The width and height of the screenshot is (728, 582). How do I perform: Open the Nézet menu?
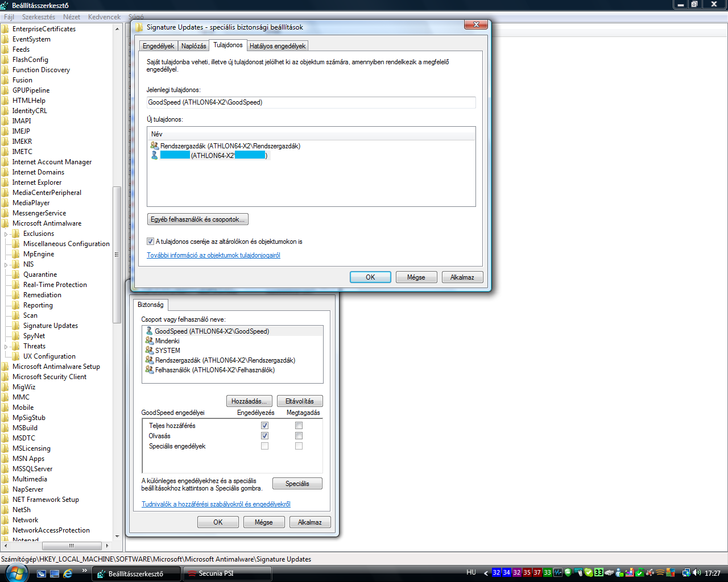[72, 17]
